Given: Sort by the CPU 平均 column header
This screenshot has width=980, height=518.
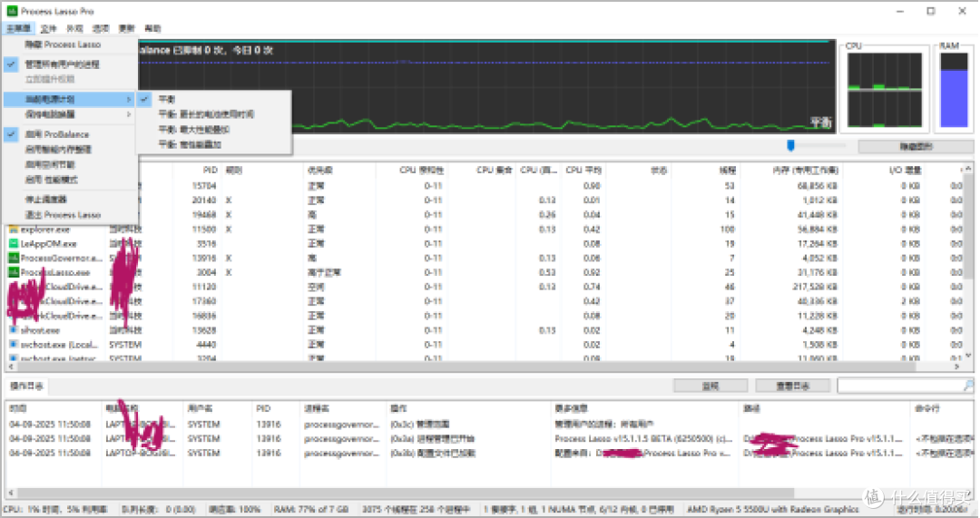Looking at the screenshot, I should pos(583,170).
